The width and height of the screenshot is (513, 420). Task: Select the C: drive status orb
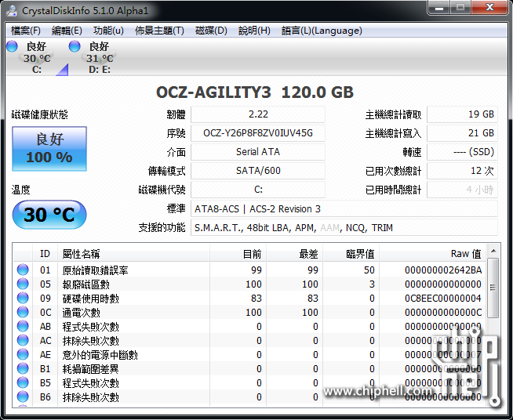tap(12, 46)
